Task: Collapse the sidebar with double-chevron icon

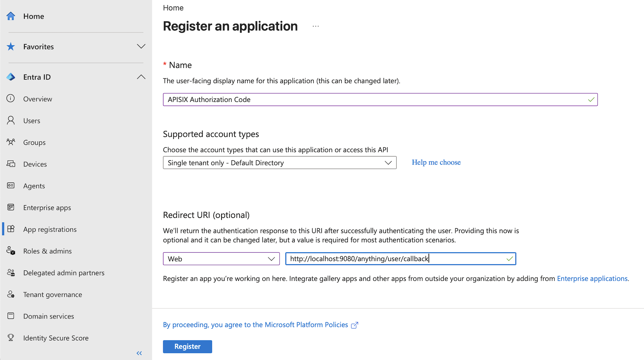Action: coord(139,353)
